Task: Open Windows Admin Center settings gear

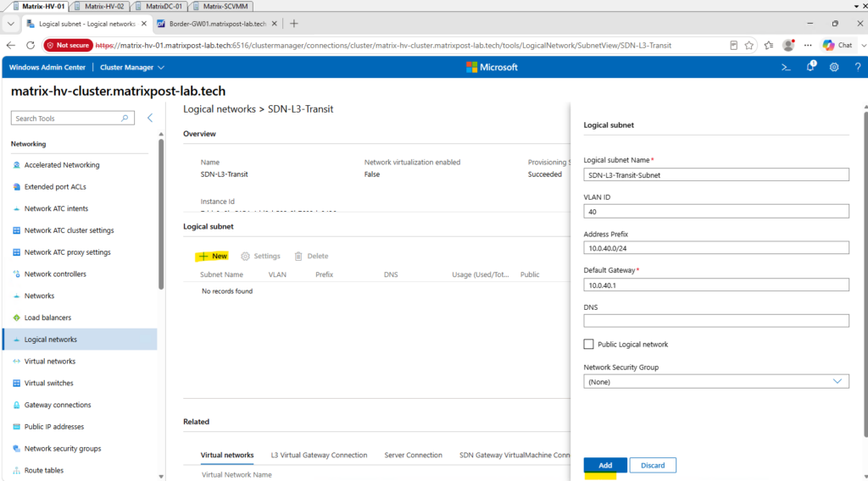Action: 834,68
